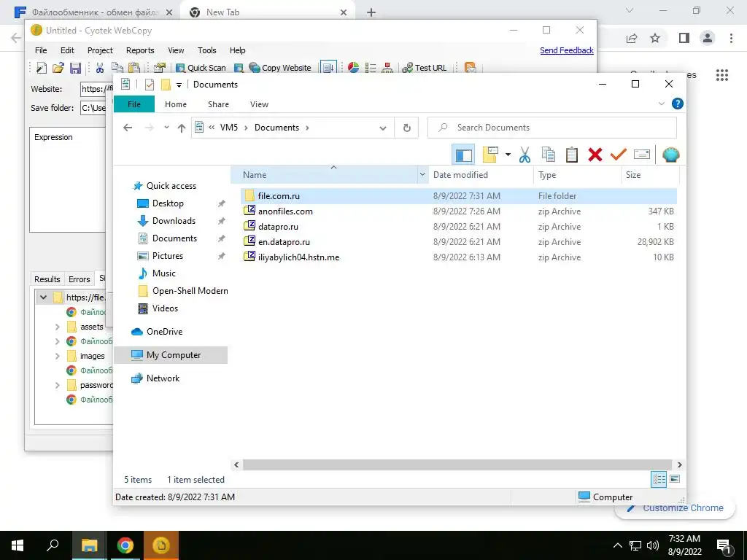Toggle the navigation pane icon in Explorer toolbar
Image resolution: width=747 pixels, height=560 pixels.
point(463,155)
